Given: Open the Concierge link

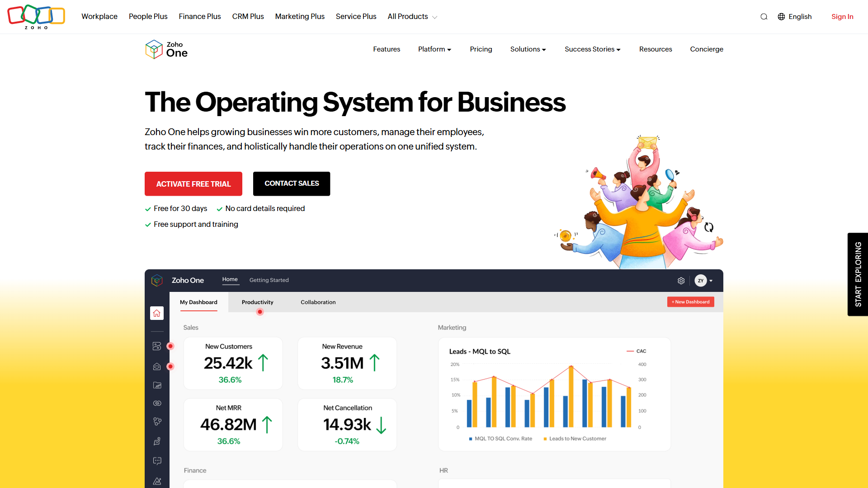Looking at the screenshot, I should (x=707, y=49).
